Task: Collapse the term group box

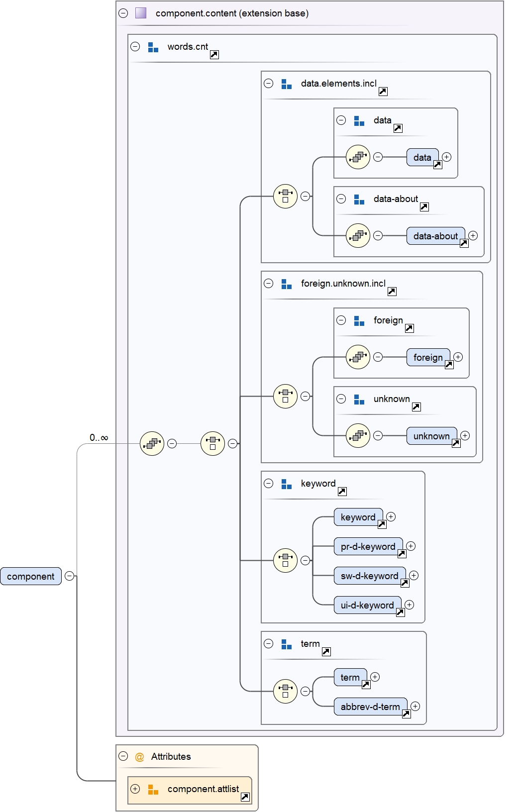Action: coord(269,644)
